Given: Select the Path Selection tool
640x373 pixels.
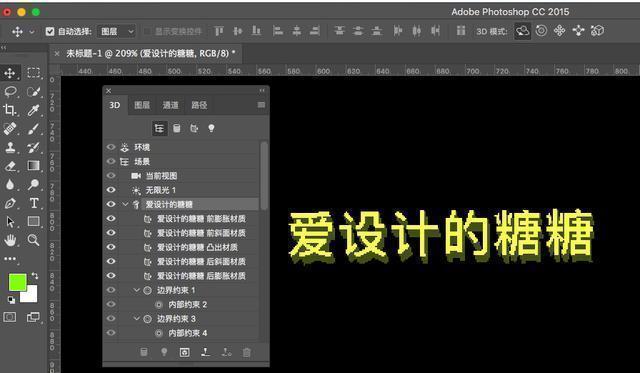Looking at the screenshot, I should 10,222.
